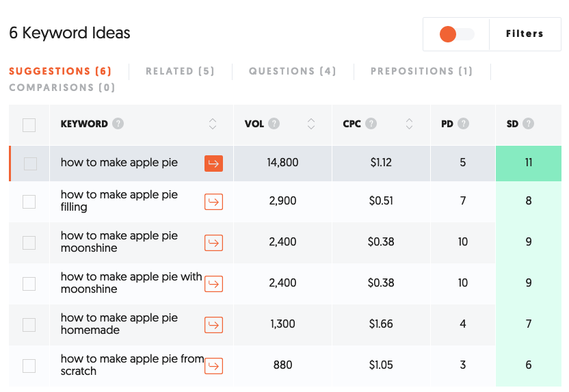Click arrow icon beside "apple pie filling" keyword

[213, 202]
